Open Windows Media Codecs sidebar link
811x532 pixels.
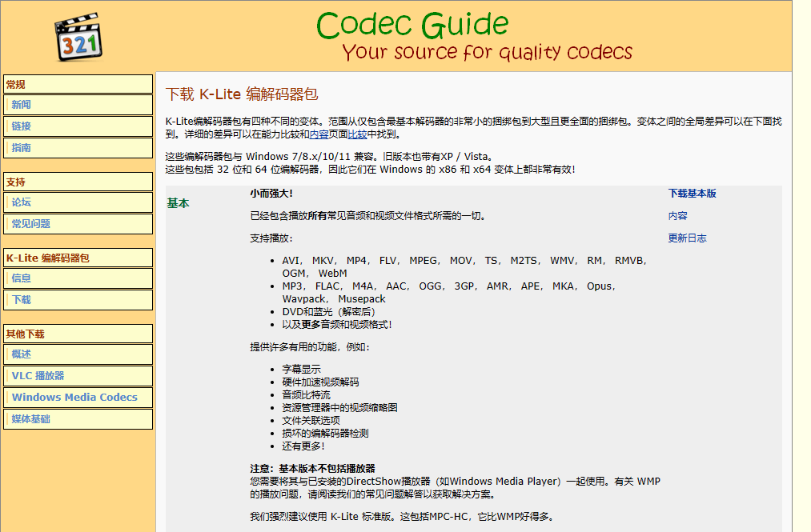(x=74, y=398)
